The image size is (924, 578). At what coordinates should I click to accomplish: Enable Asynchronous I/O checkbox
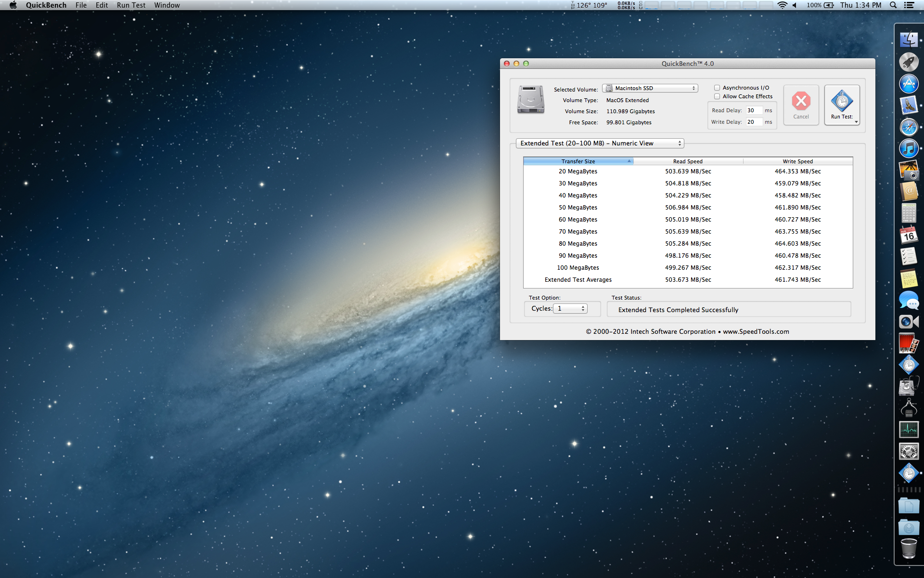tap(717, 88)
